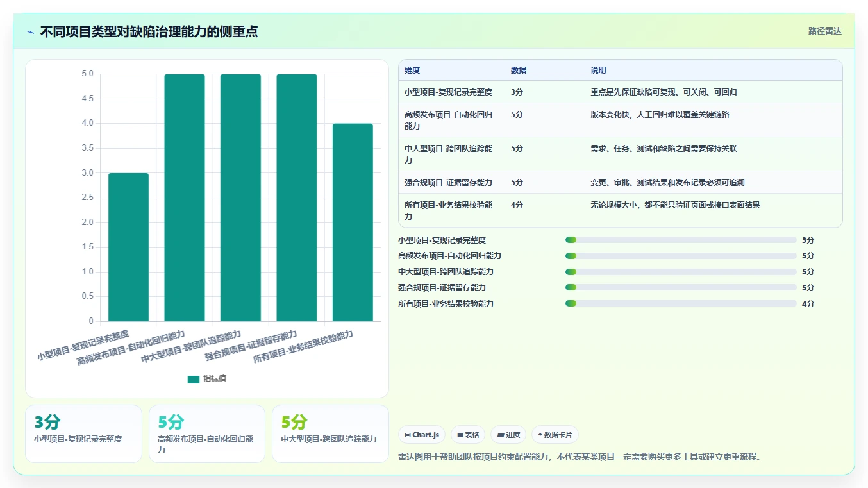This screenshot has height=488, width=868.
Task: Click the progress bar for 中大型项目-跨团队追踪能力
Action: (681, 272)
